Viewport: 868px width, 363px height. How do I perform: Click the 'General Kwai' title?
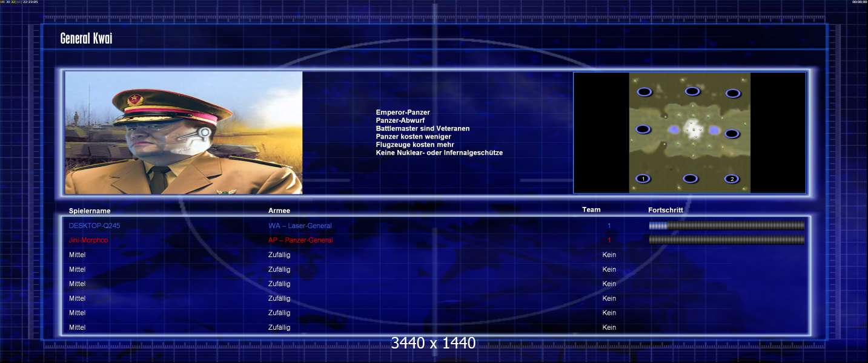[86, 39]
